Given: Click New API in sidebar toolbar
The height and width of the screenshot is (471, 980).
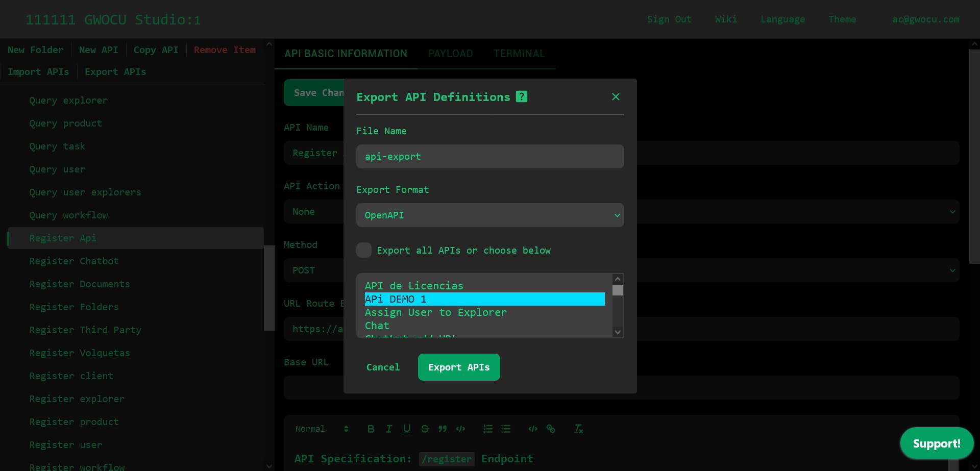Looking at the screenshot, I should point(99,50).
